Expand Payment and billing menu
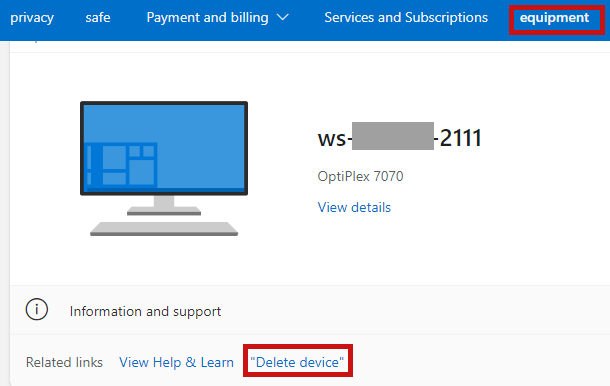The height and width of the screenshot is (386, 610). [x=217, y=18]
